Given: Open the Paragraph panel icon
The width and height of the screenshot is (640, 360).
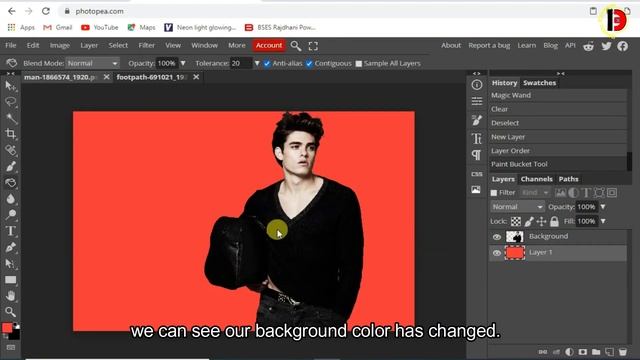Looking at the screenshot, I should pos(476,155).
